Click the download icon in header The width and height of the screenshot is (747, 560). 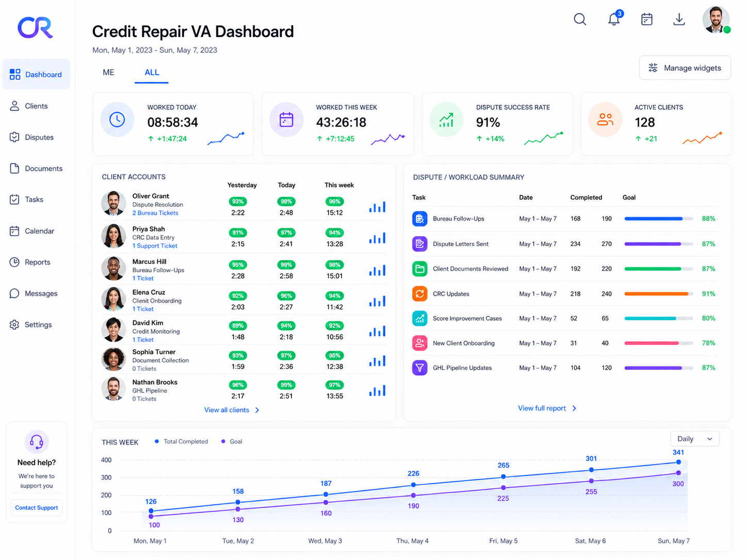pyautogui.click(x=679, y=20)
